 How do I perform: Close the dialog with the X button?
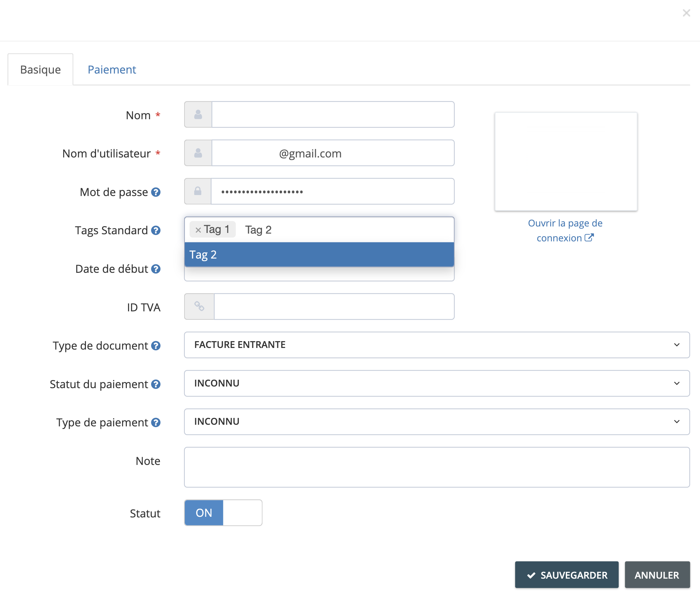pyautogui.click(x=686, y=13)
